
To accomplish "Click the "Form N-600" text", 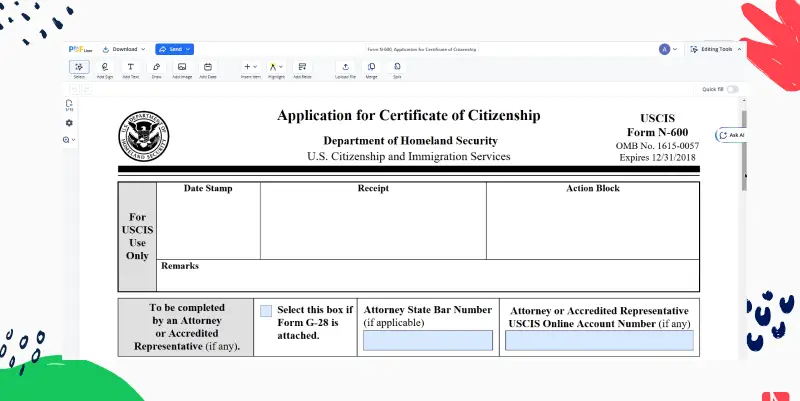I will pos(657,132).
